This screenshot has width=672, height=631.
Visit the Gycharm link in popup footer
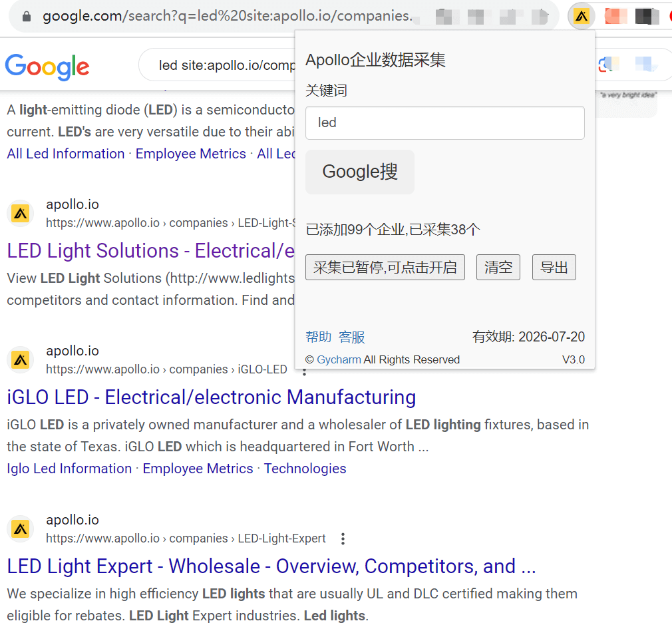pos(339,359)
